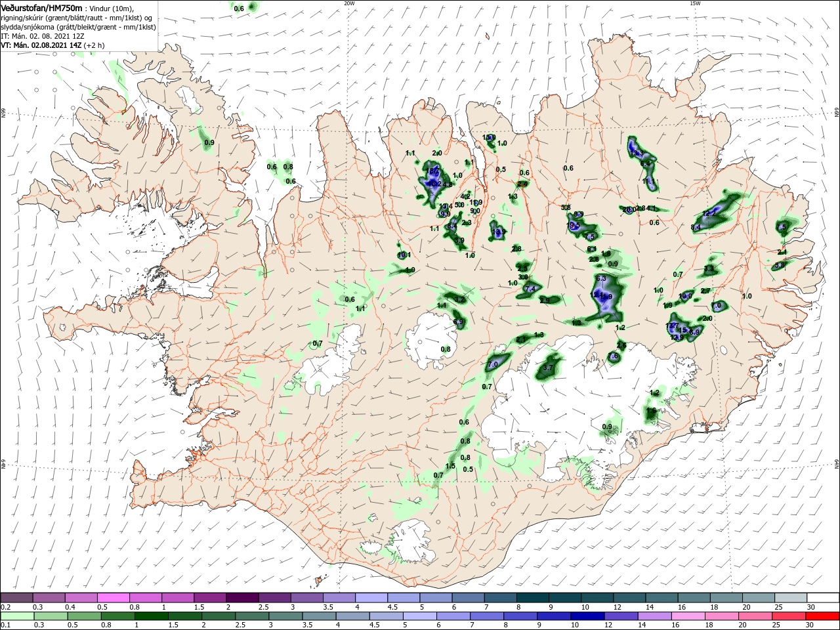The image size is (840, 630).
Task: Click the 10.1 precipitation value
Action: point(404,255)
